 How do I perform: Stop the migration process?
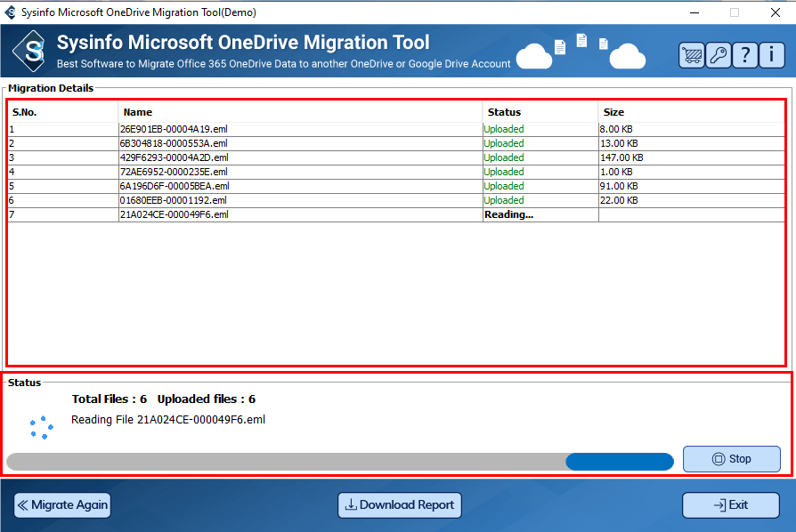(731, 459)
